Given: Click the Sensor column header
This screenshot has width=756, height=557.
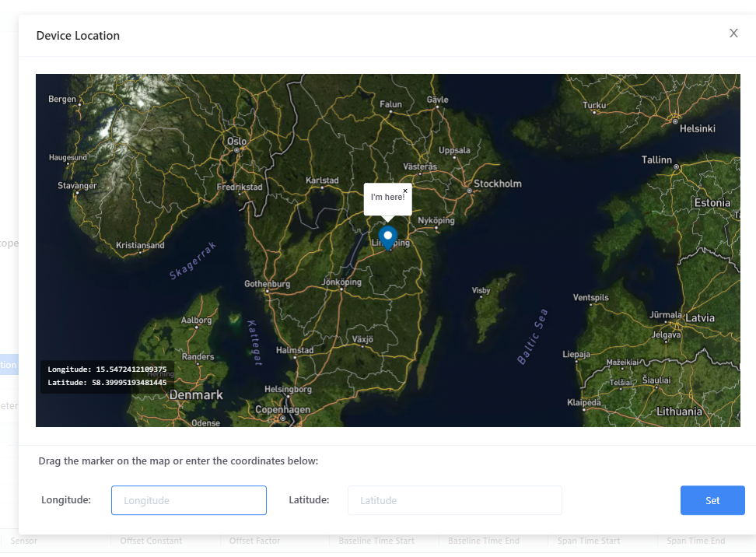Looking at the screenshot, I should [x=23, y=541].
